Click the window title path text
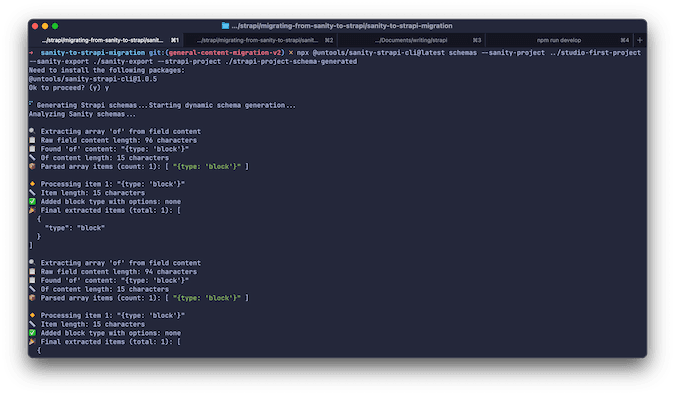675x395 pixels. point(342,26)
